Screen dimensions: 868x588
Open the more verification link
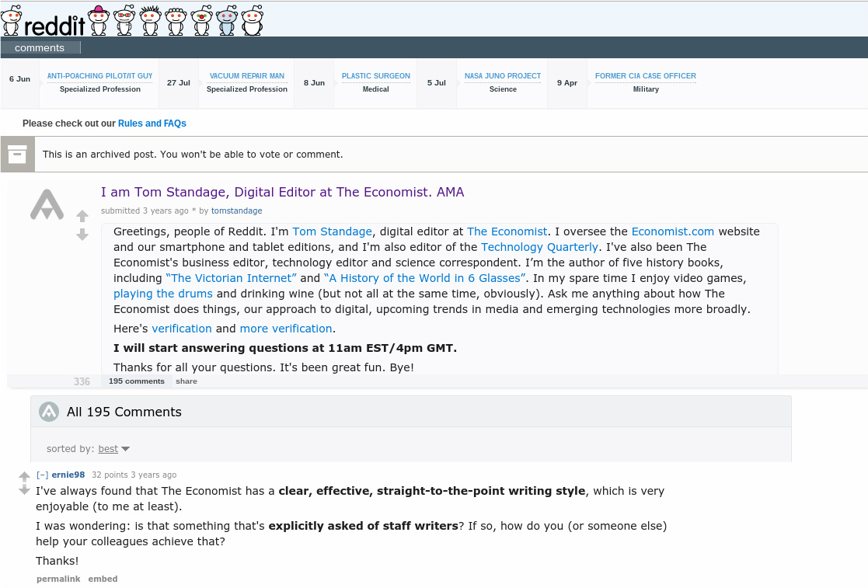coord(286,329)
